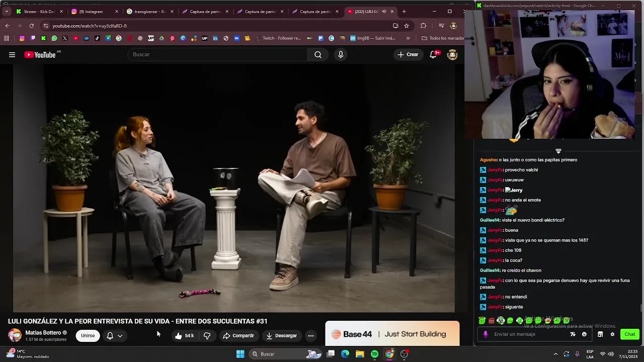644x362 pixels.
Task: Click the browser address bar URL
Action: [x=90, y=26]
